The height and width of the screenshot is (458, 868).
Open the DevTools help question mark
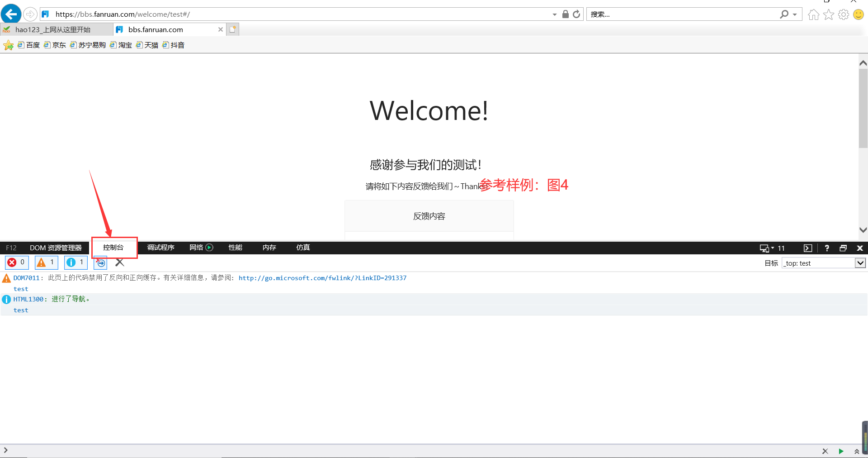pos(827,248)
